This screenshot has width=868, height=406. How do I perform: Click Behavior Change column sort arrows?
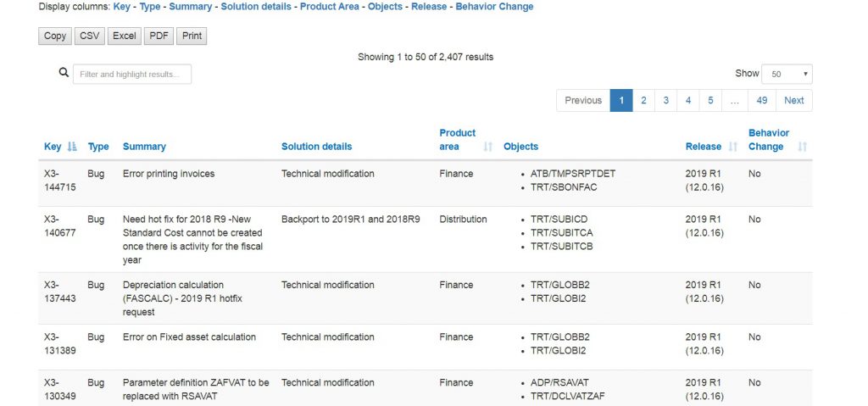[802, 147]
